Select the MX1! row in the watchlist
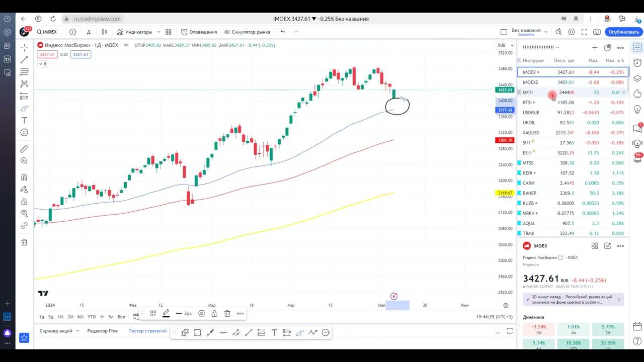This screenshot has height=362, width=644. 573,93
